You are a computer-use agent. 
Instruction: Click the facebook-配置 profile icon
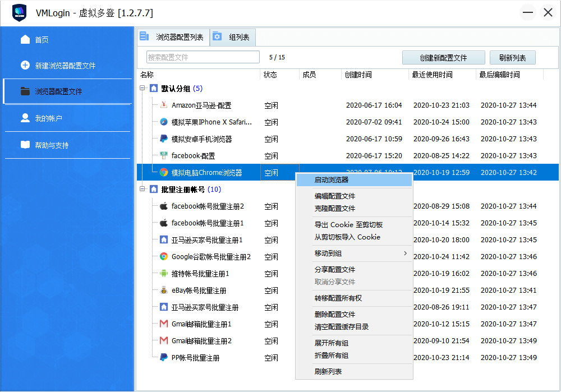point(164,155)
